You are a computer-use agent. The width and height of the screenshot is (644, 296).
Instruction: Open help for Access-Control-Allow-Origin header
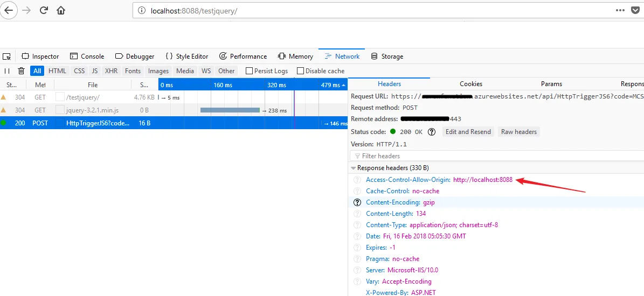tap(358, 180)
